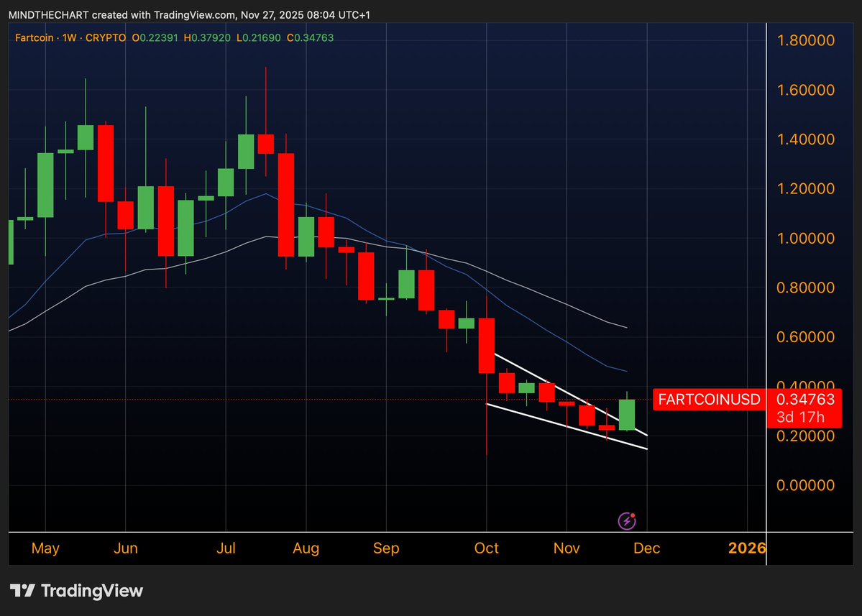Click the low value L0.21690
The image size is (862, 616).
pos(258,38)
